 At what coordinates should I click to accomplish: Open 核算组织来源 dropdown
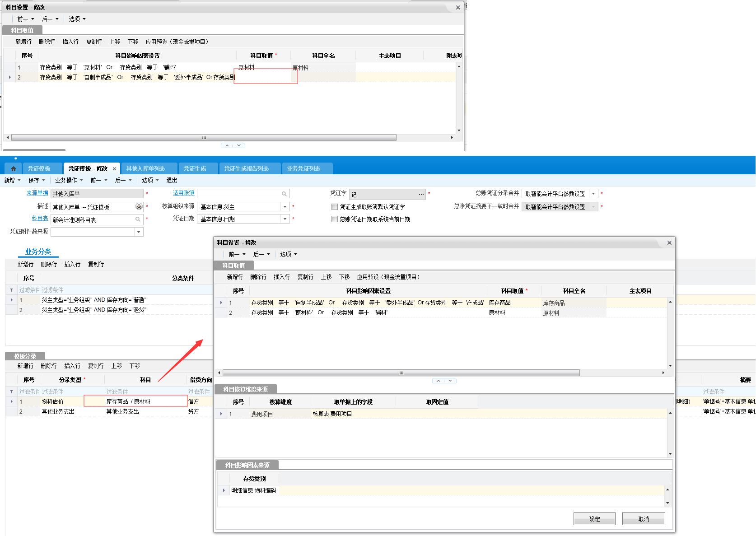coord(285,207)
